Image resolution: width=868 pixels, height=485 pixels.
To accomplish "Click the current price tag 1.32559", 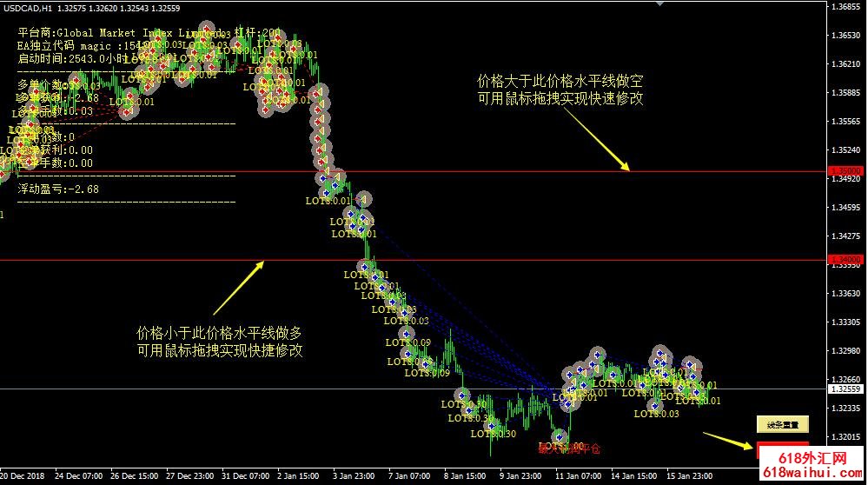I will point(845,389).
